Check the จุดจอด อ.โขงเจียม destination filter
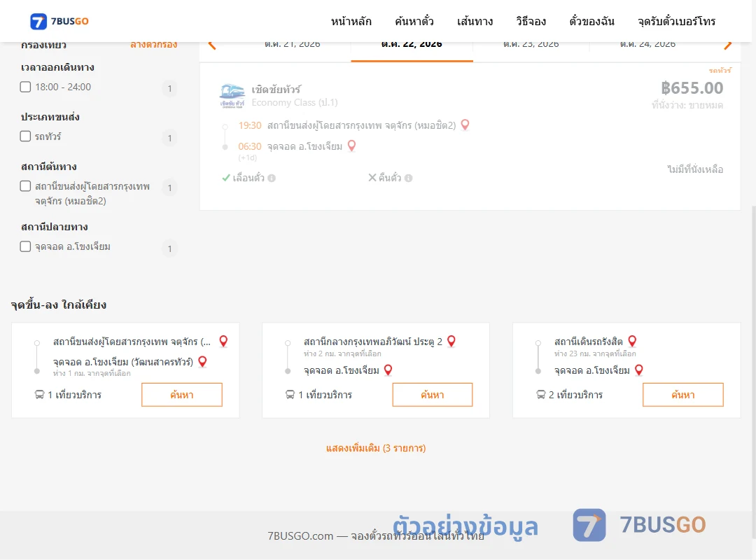 [26, 246]
